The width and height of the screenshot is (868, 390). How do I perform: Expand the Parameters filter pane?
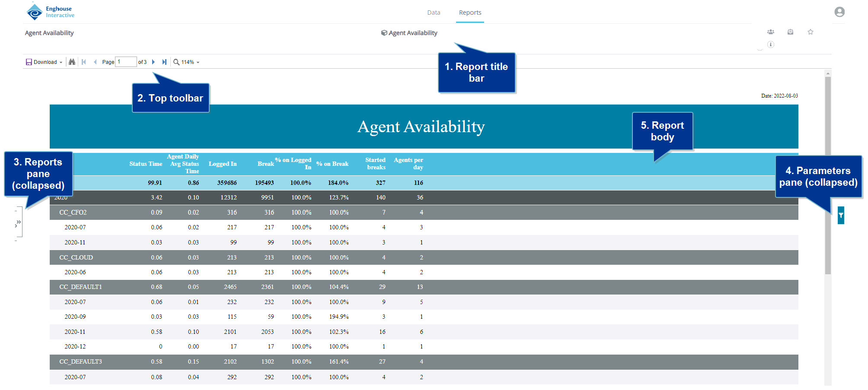click(841, 215)
